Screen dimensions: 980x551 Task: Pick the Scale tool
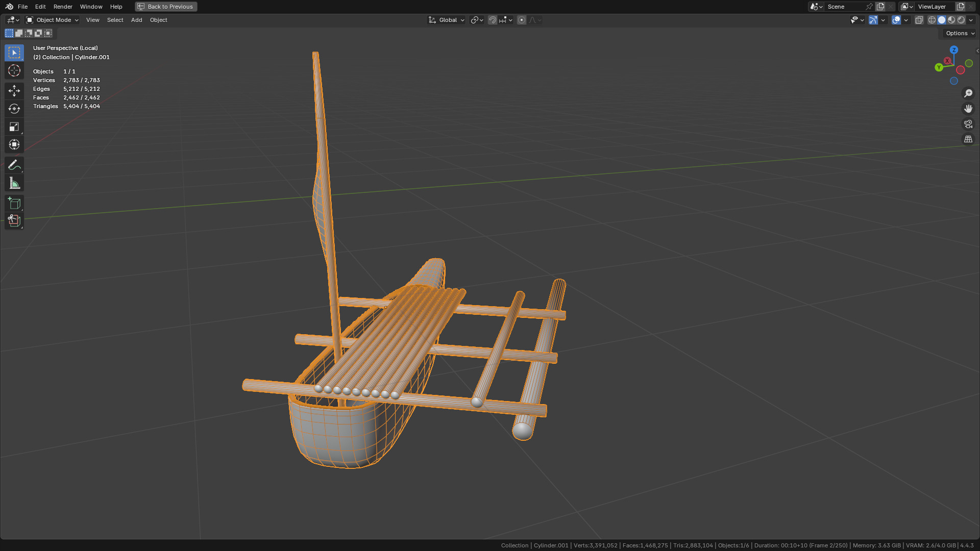14,127
